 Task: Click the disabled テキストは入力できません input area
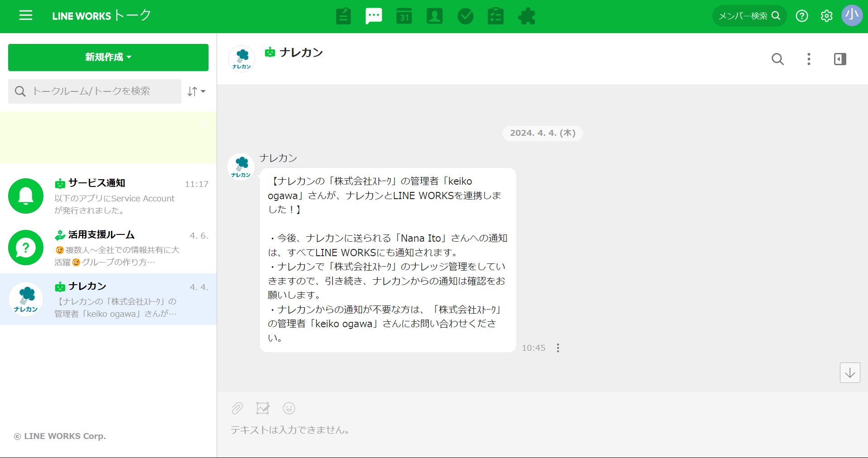click(290, 430)
